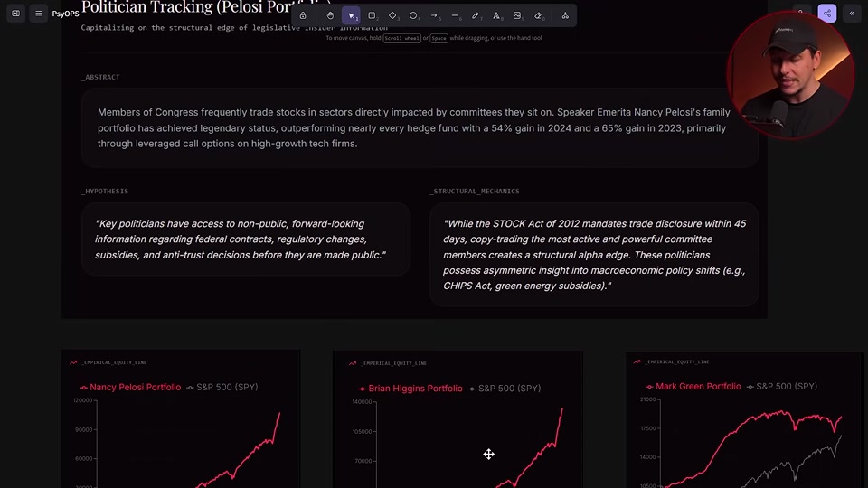This screenshot has height=488, width=868.
Task: Select the Arrow drawing tool
Action: click(x=435, y=15)
